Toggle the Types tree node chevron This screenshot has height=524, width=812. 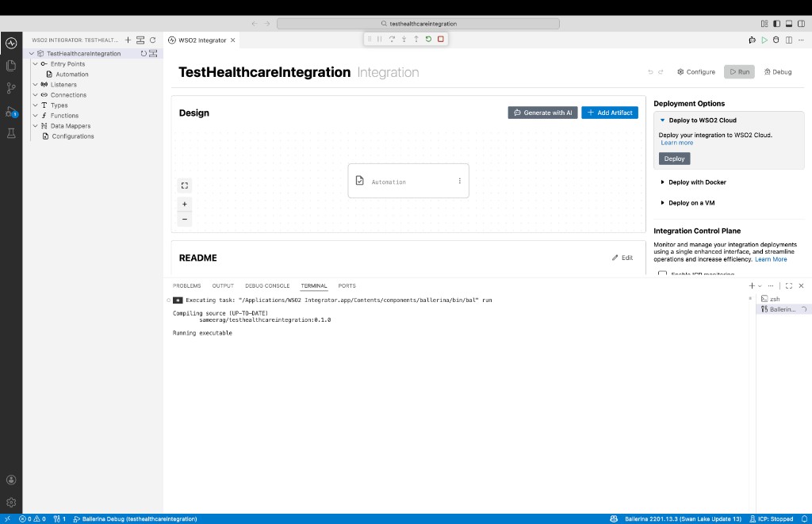tap(35, 105)
